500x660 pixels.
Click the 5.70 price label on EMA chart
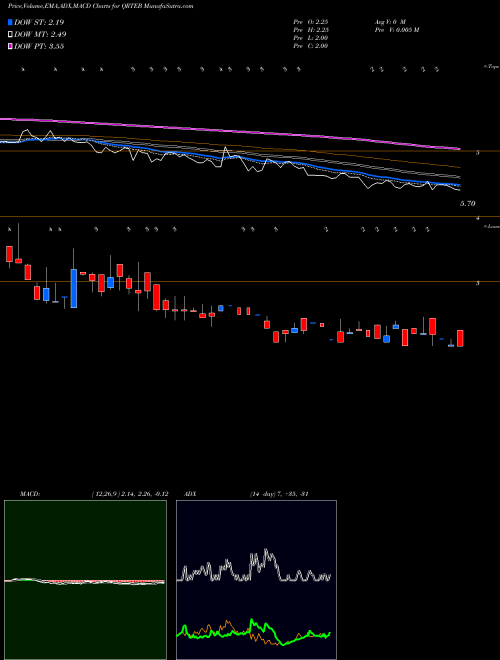coord(468,204)
